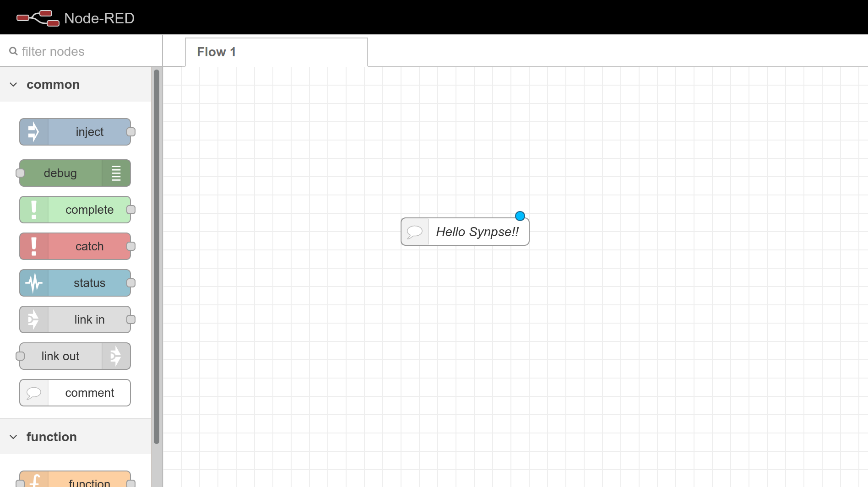The width and height of the screenshot is (868, 487).
Task: Click the complete node exclamation icon
Action: (33, 210)
